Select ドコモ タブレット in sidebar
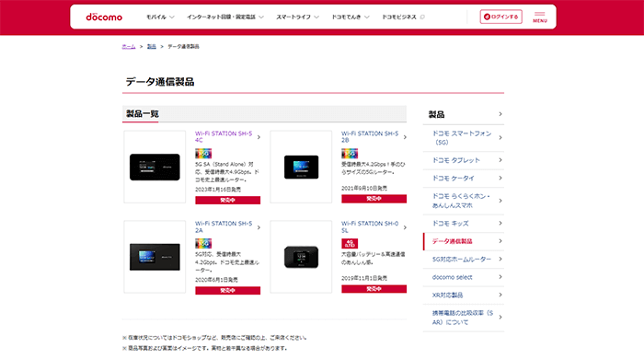 point(464,160)
